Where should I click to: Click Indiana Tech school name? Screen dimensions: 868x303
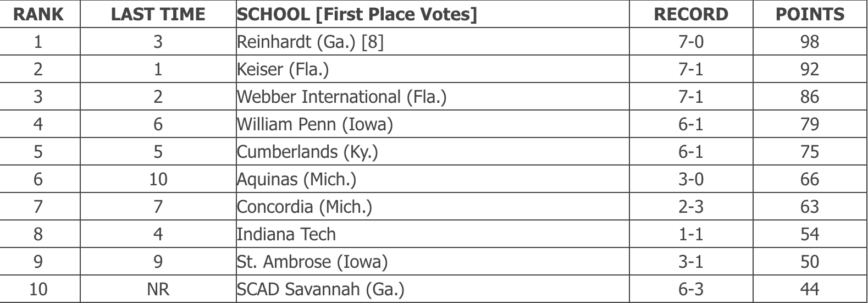point(286,234)
